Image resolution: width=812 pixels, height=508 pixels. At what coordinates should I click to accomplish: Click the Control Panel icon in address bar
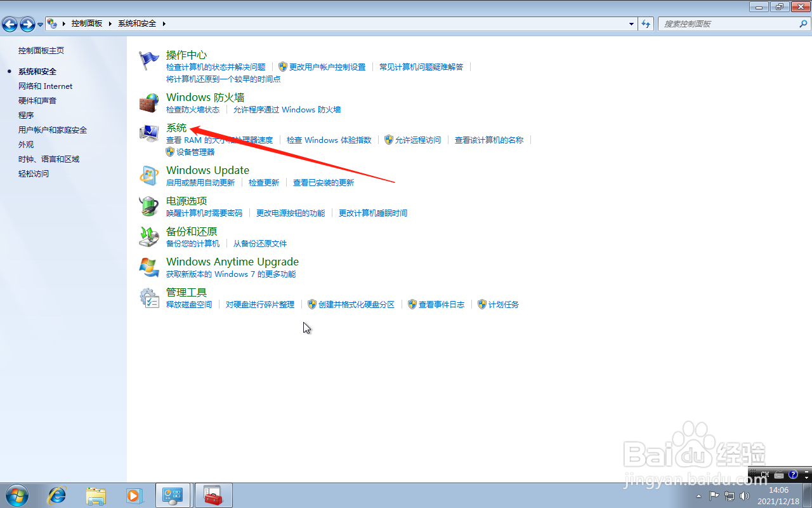[x=52, y=23]
